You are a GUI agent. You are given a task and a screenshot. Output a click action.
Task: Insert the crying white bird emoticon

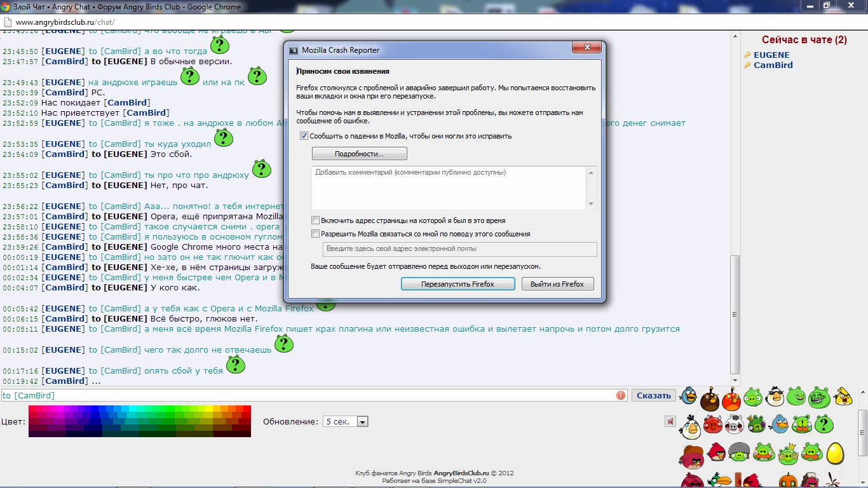coord(690,427)
